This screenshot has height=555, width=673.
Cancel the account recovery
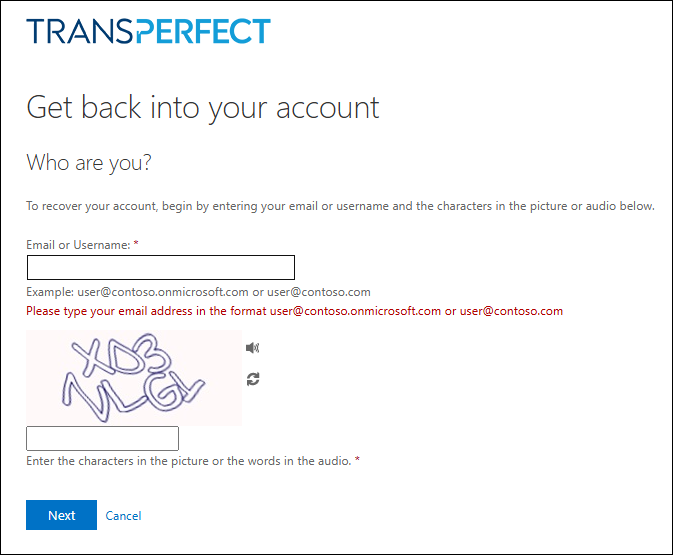coord(123,516)
